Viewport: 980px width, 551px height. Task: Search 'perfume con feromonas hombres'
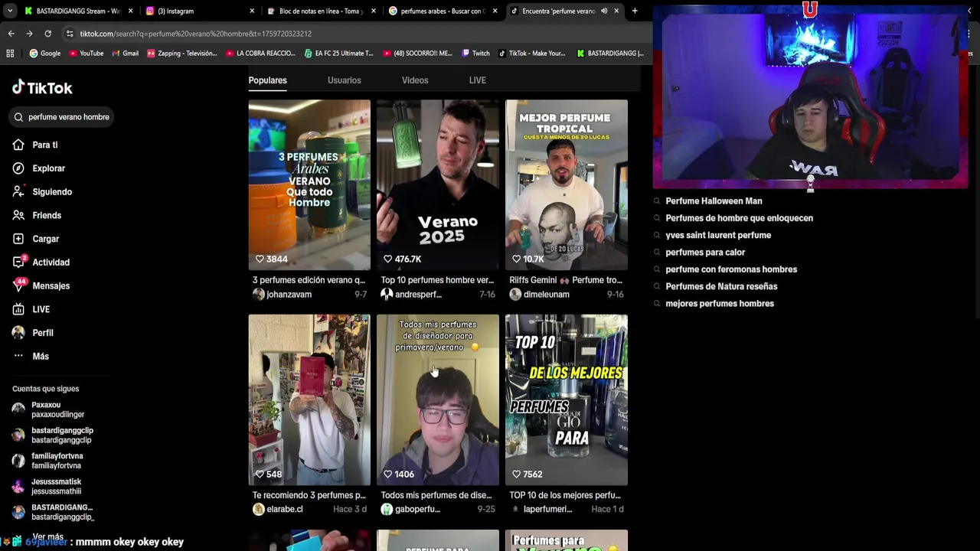[731, 269]
